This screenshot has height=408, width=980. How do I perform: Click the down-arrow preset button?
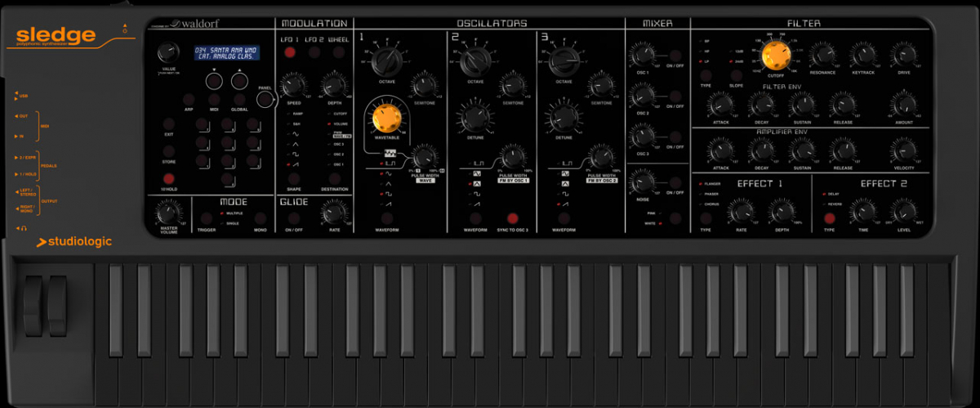coord(213,80)
